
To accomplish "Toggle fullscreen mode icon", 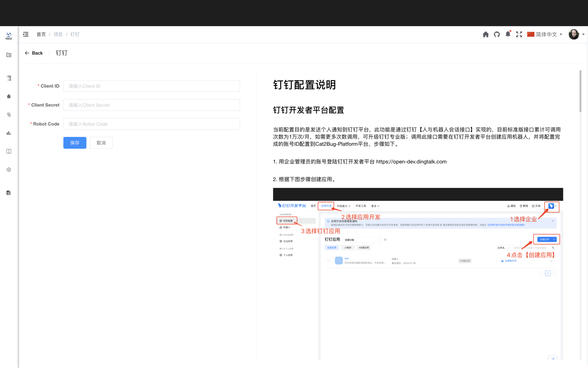I will pos(519,34).
